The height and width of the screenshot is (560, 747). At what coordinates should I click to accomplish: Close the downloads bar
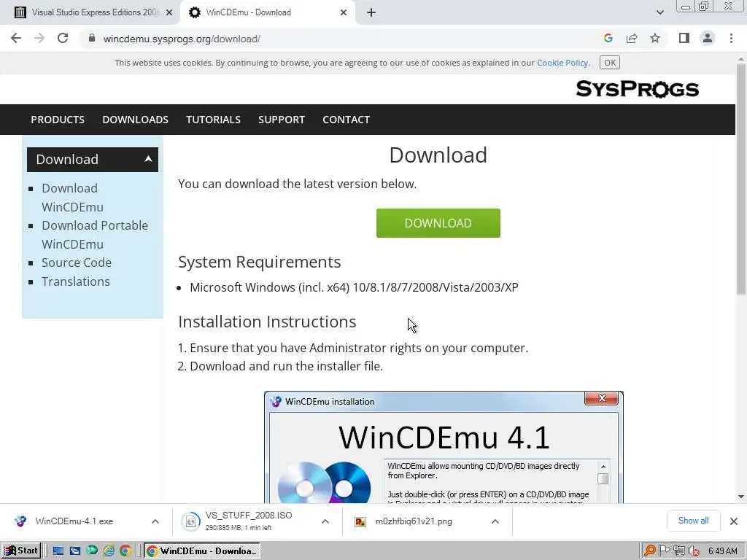(x=734, y=521)
